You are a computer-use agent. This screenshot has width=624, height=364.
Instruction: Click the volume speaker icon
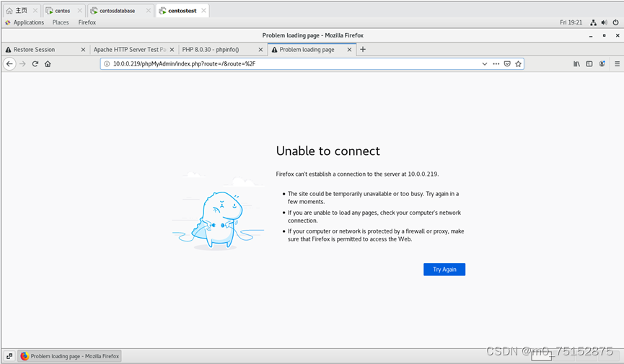(x=604, y=22)
